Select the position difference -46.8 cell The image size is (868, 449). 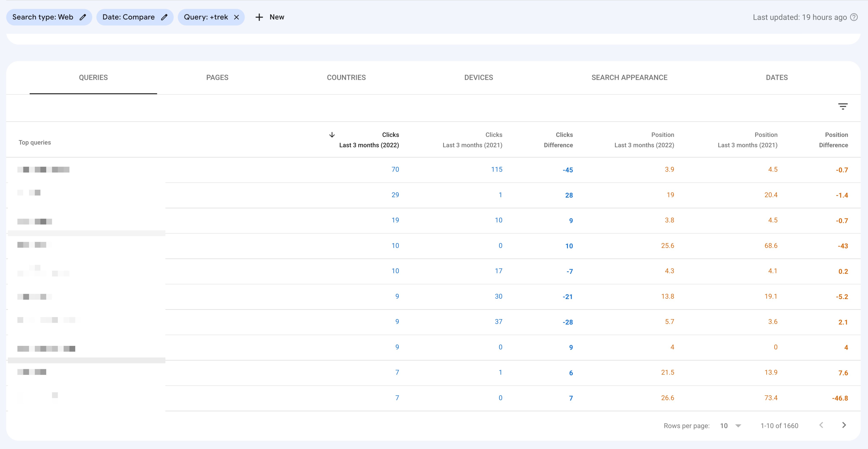click(840, 398)
